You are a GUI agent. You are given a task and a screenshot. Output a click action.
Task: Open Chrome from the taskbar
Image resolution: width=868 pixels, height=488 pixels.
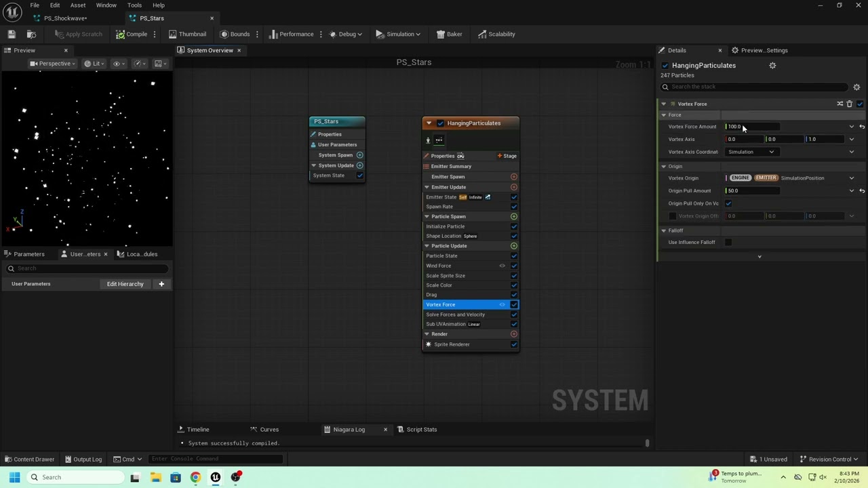click(x=195, y=477)
